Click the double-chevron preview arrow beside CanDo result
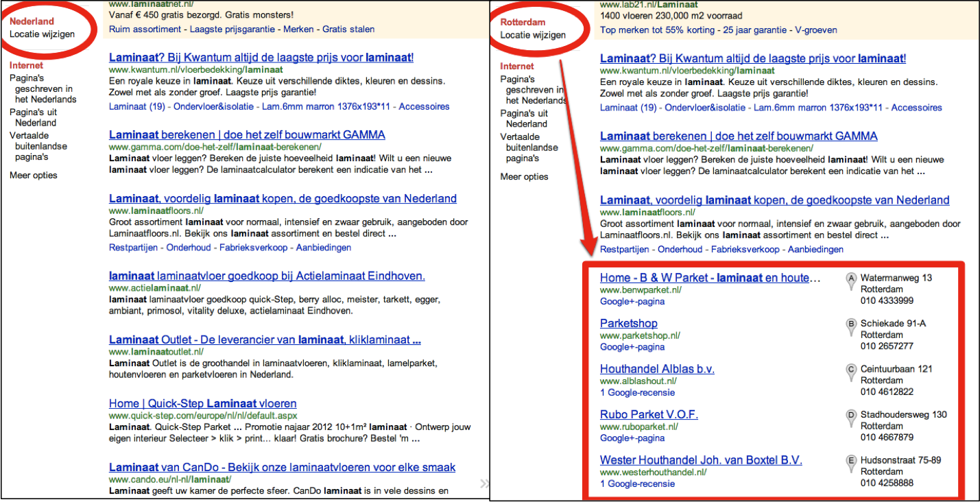 484,483
